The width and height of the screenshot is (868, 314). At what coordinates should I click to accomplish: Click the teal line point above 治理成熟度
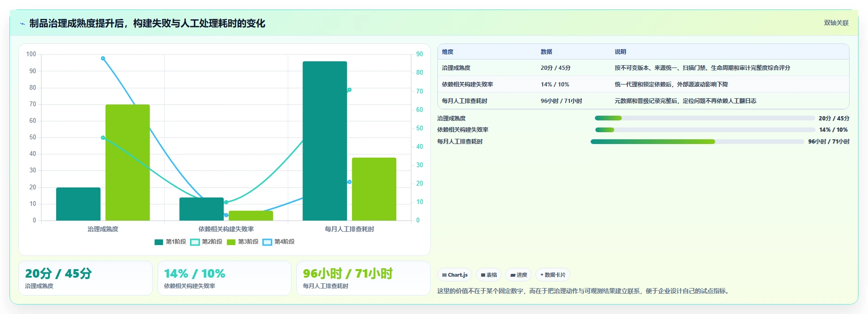[103, 138]
